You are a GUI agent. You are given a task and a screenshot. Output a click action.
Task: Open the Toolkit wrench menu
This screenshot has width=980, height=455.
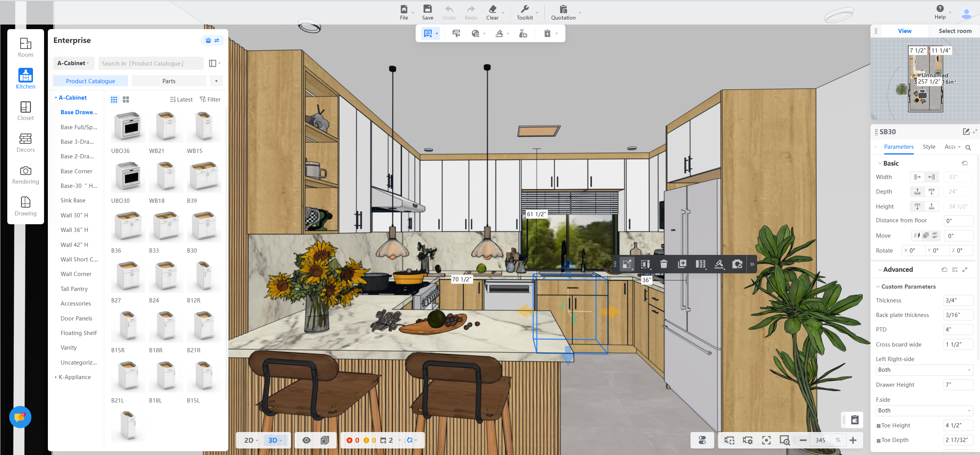[x=525, y=12]
